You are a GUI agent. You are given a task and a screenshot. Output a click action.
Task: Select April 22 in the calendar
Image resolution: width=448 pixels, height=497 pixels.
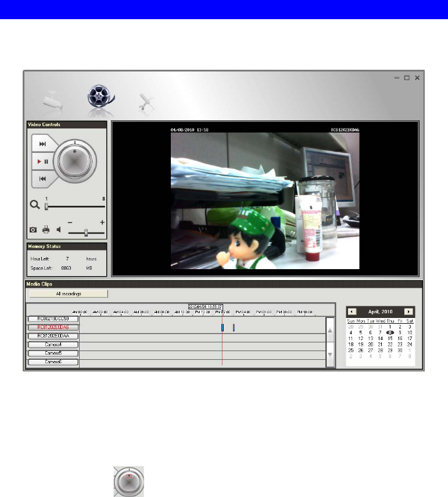[x=390, y=345]
